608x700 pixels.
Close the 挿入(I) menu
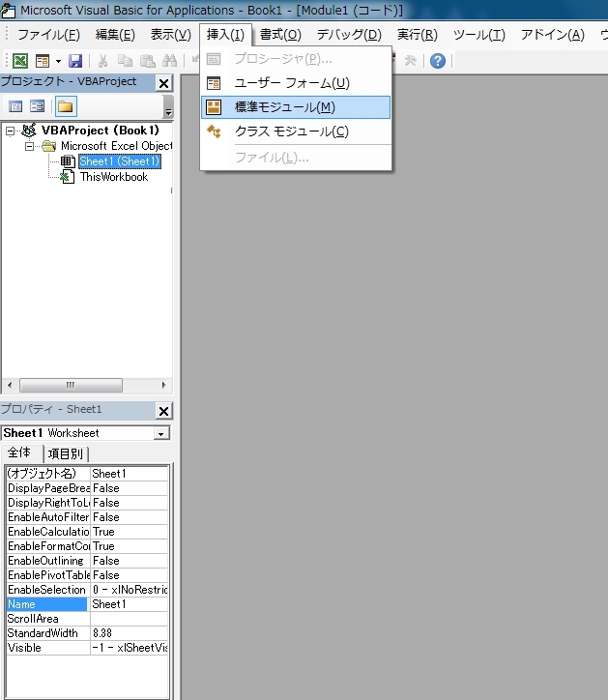tap(225, 35)
